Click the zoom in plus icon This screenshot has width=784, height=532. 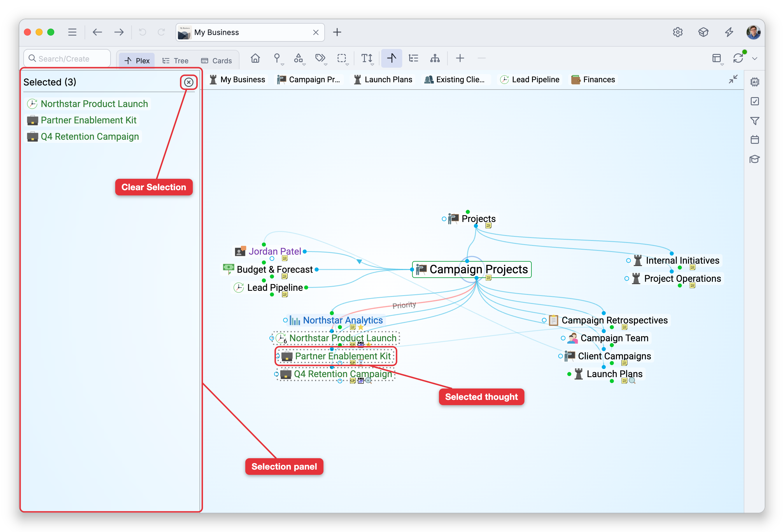(x=460, y=58)
